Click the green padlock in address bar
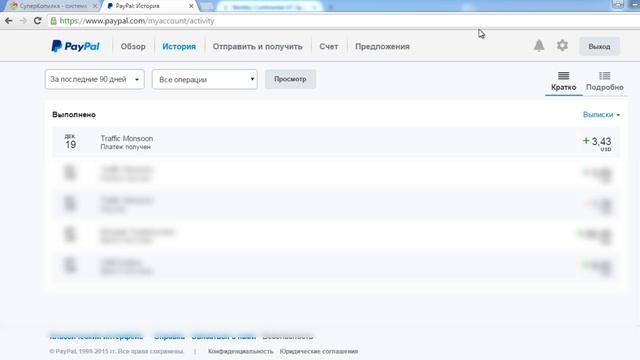Image resolution: width=640 pixels, height=360 pixels. click(x=53, y=21)
